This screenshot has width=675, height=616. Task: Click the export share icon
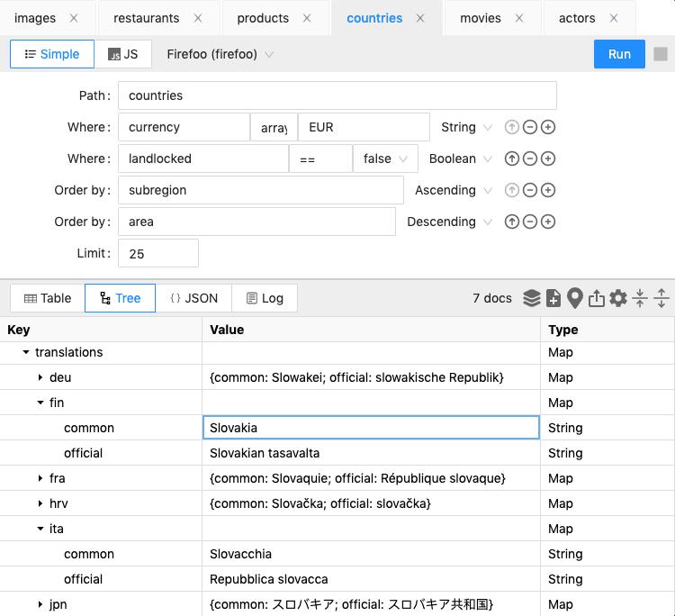pyautogui.click(x=596, y=298)
